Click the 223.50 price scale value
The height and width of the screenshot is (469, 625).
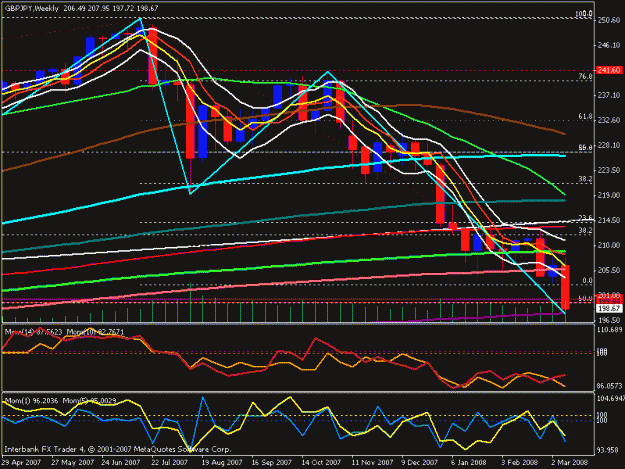click(x=609, y=170)
